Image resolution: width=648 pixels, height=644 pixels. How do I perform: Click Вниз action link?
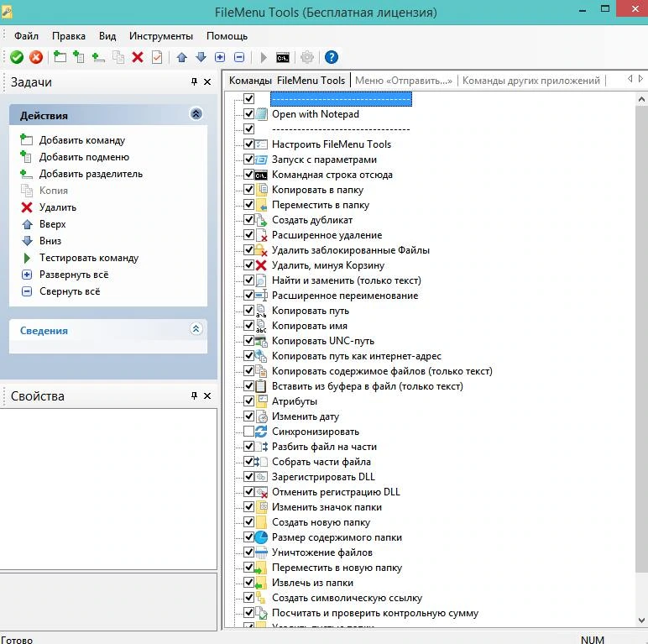[x=50, y=241]
